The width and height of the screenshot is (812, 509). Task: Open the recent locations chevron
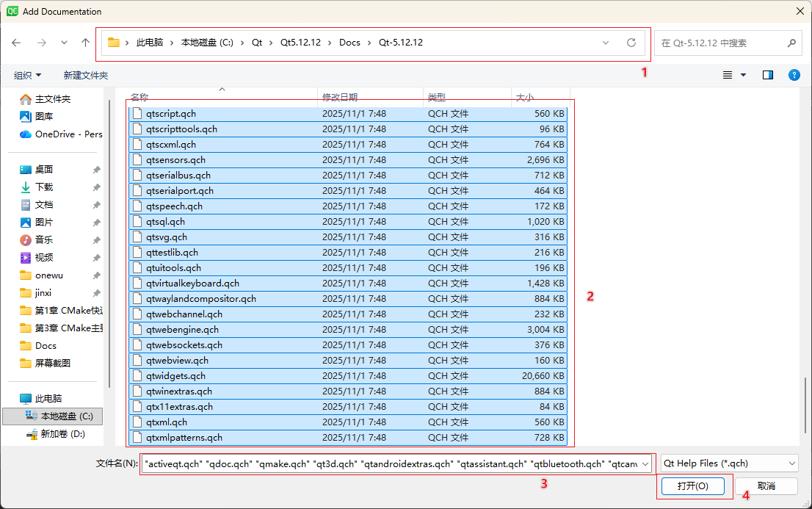(64, 43)
